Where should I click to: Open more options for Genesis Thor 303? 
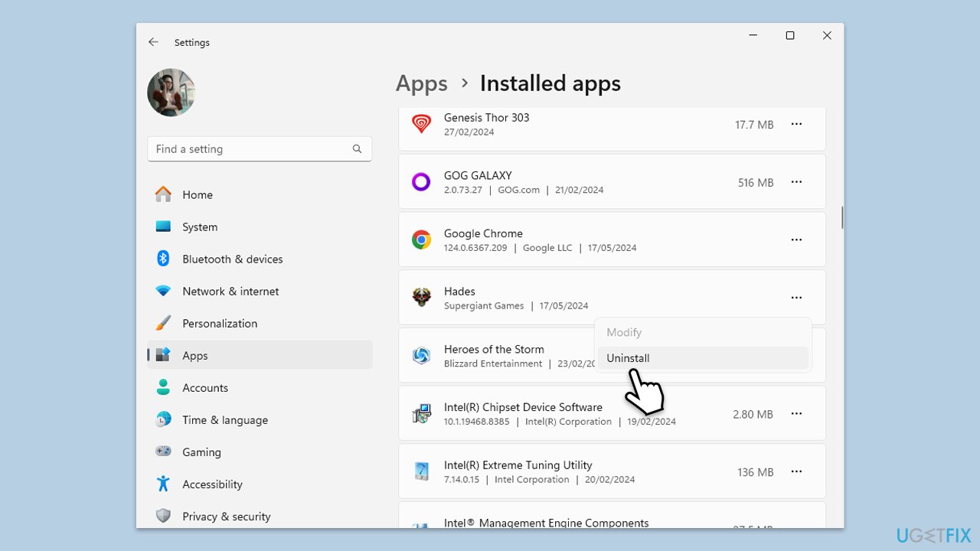tap(796, 124)
